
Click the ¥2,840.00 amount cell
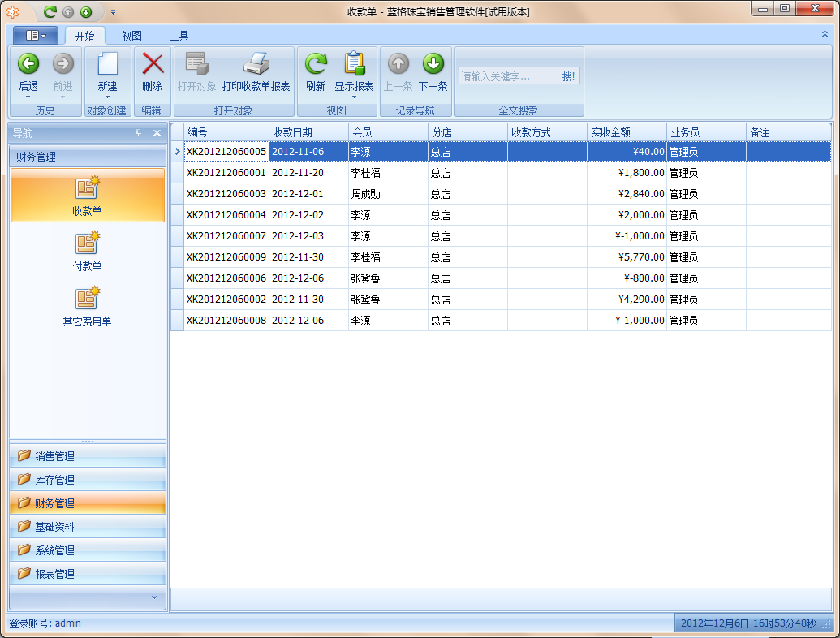[627, 194]
